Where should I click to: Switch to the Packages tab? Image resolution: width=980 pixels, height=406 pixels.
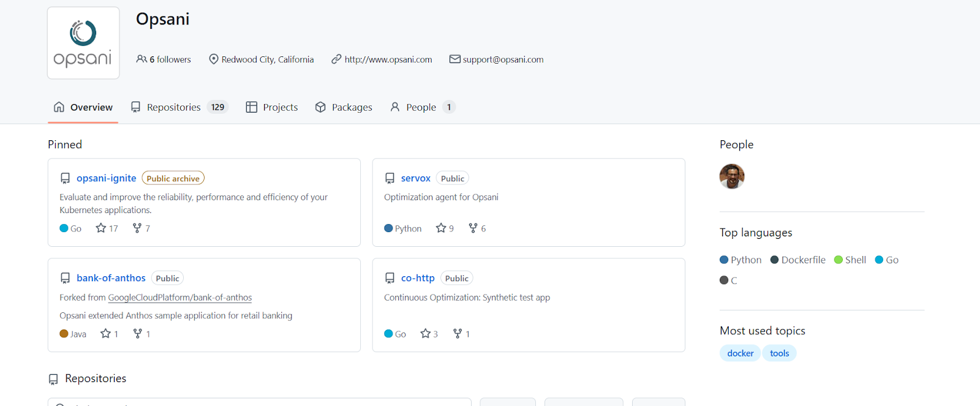[344, 107]
